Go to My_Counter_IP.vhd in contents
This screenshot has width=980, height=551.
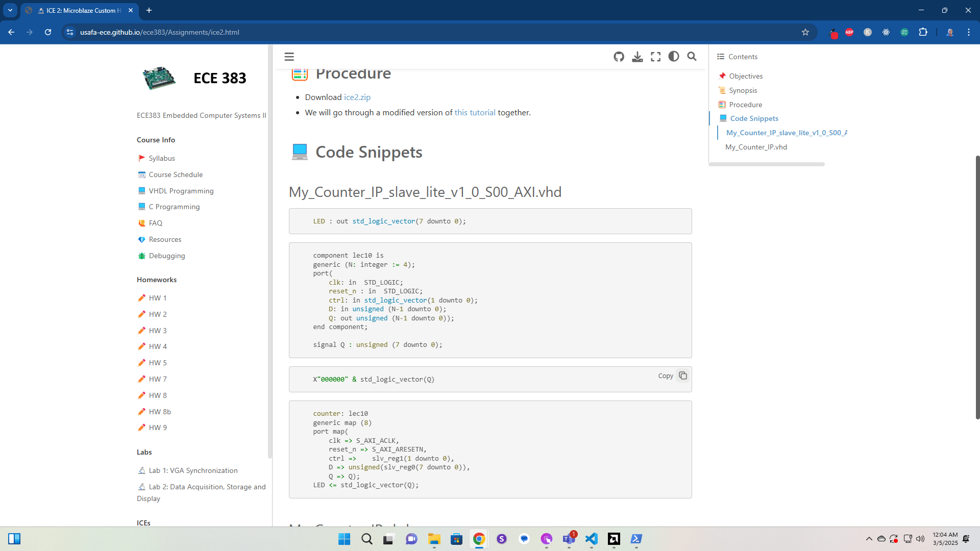(x=756, y=147)
